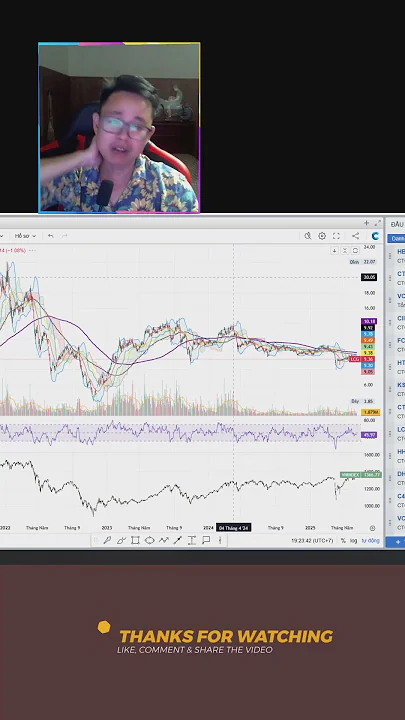Screen dimensions: 405x720
Task: Toggle percent scale mode
Action: coord(343,540)
